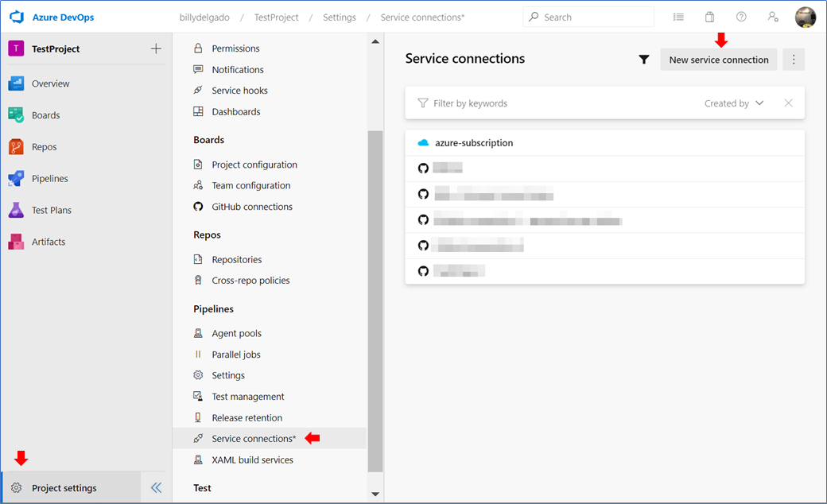Screen dimensions: 827x504
Task: Open Team configuration settings
Action: pos(251,185)
